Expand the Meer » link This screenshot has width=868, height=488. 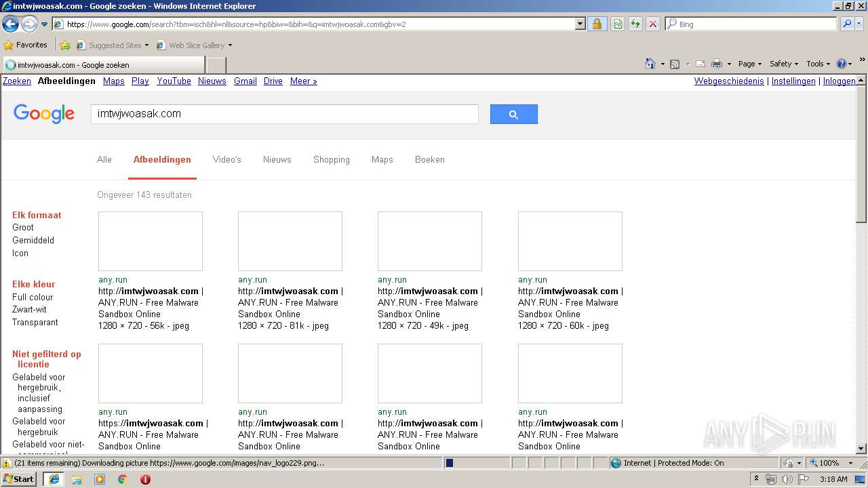(x=304, y=81)
